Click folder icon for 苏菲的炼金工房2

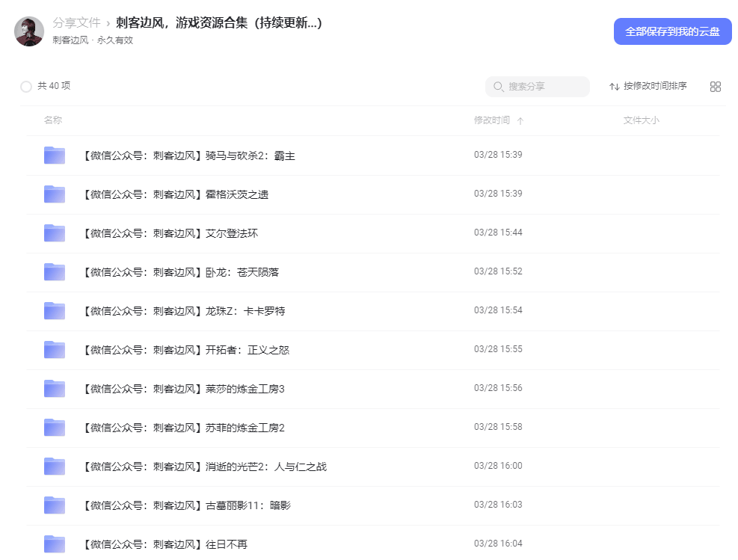click(x=55, y=428)
